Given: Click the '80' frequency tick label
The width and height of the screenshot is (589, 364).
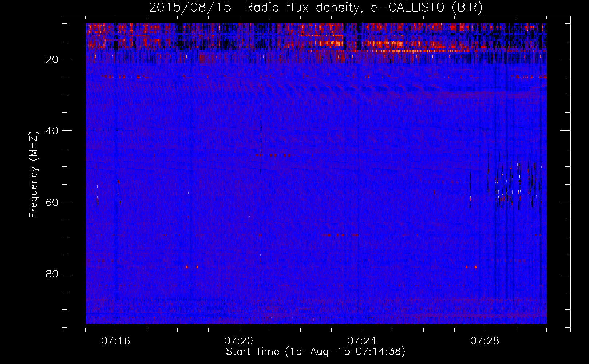Looking at the screenshot, I should 52,274.
